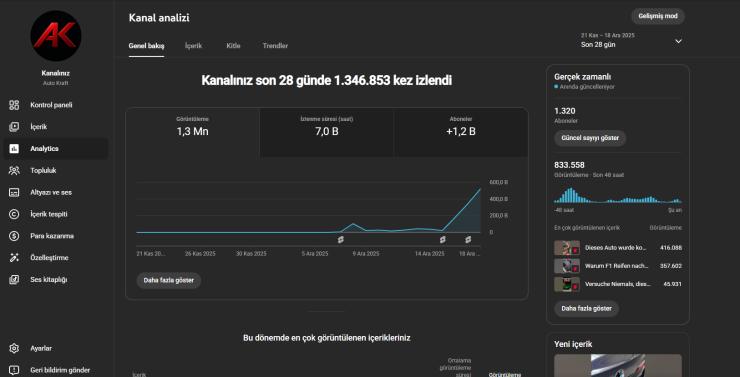Click Güncel sayıyı göster button
Screen dimensions: 740x377
click(x=590, y=138)
